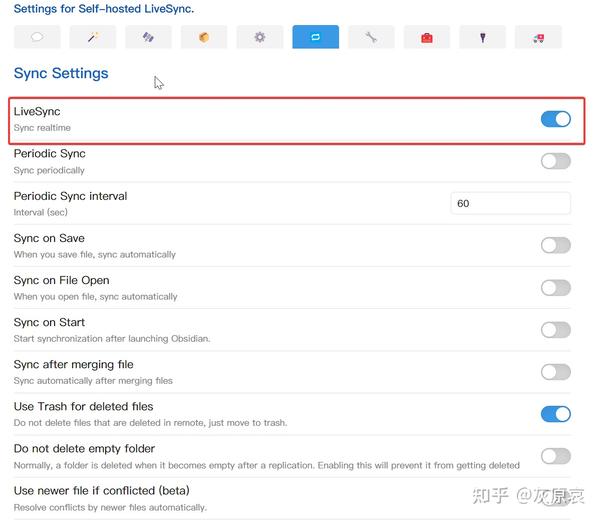Select the blue sync settings tab
Image resolution: width=600 pixels, height=520 pixels.
(315, 37)
